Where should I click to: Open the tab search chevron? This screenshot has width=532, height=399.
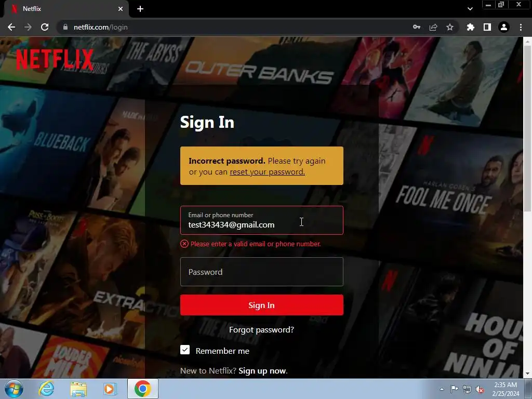(x=470, y=9)
